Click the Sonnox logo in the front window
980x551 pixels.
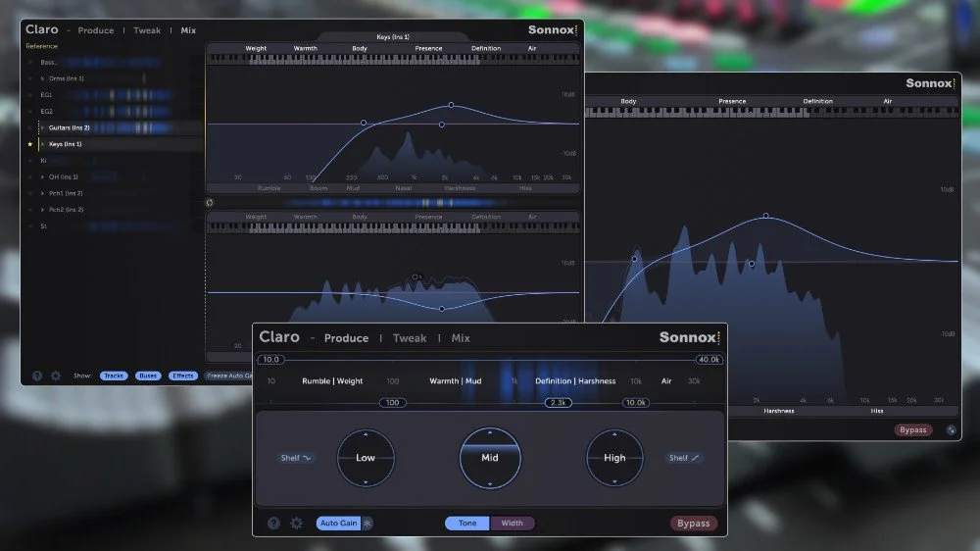(689, 337)
